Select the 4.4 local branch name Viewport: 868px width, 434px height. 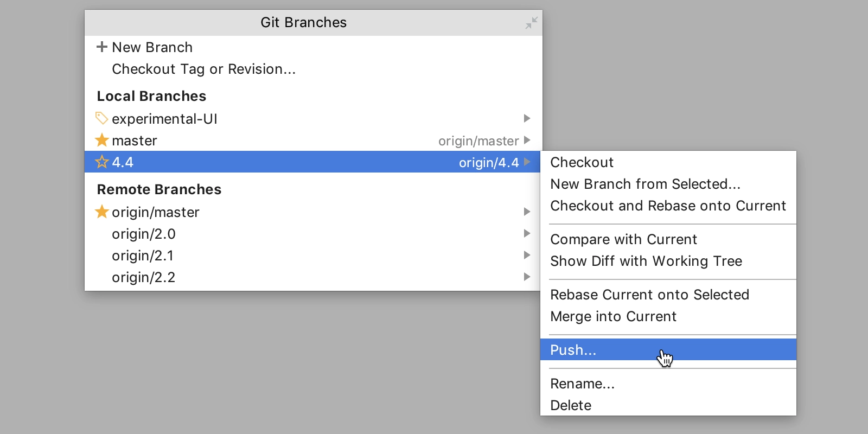[x=123, y=162]
